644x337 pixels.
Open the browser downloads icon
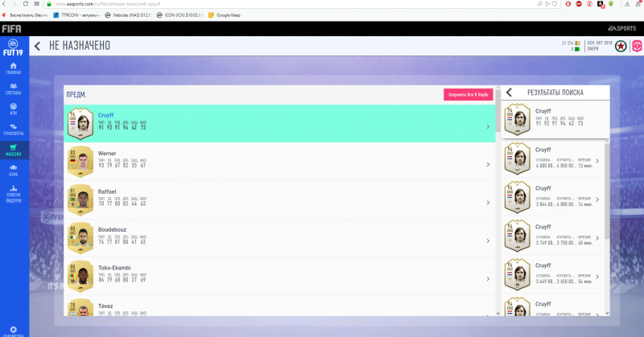tap(627, 4)
